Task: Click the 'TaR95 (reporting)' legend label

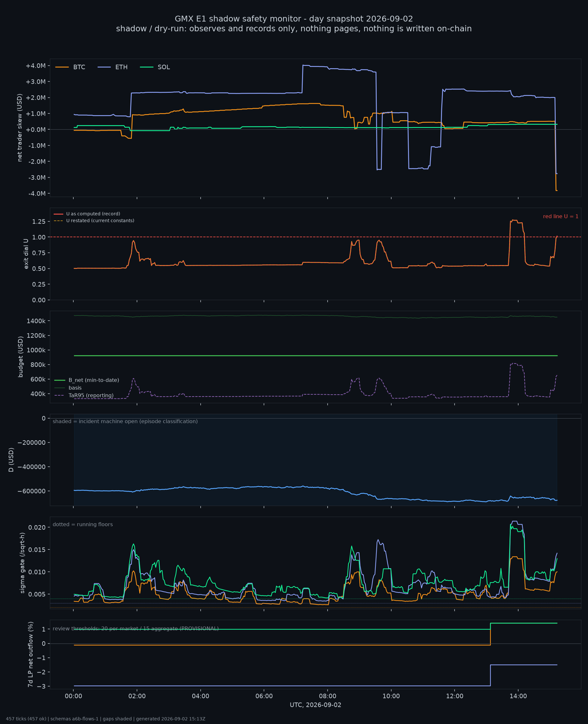Action: click(x=91, y=395)
